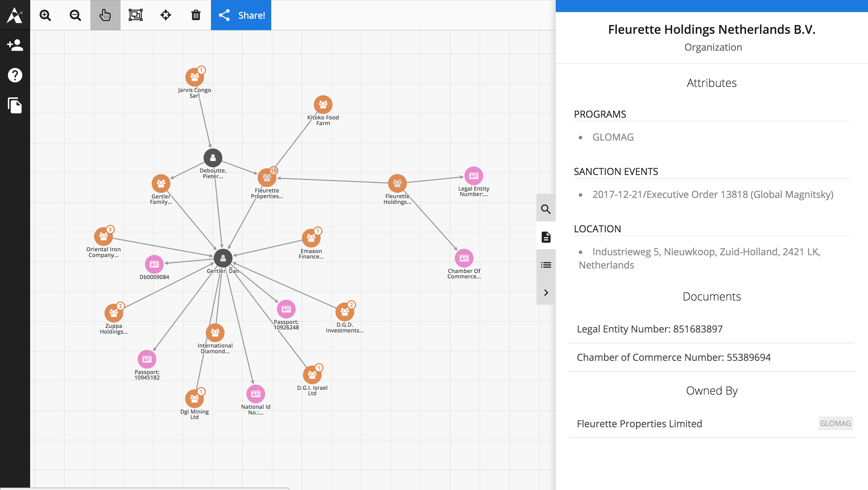Expand the 3 badge on Oriental Iron node
Screen dimensions: 868x490
[x=110, y=229]
